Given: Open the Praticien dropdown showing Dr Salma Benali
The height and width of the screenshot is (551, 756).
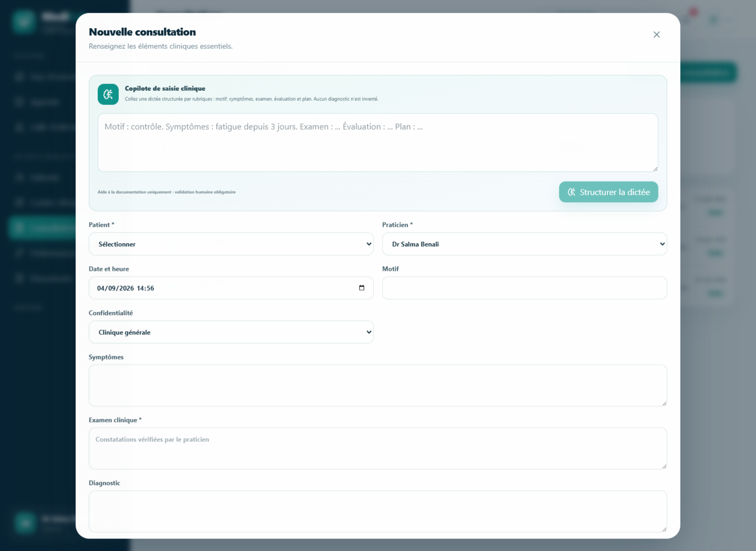Looking at the screenshot, I should (x=524, y=244).
